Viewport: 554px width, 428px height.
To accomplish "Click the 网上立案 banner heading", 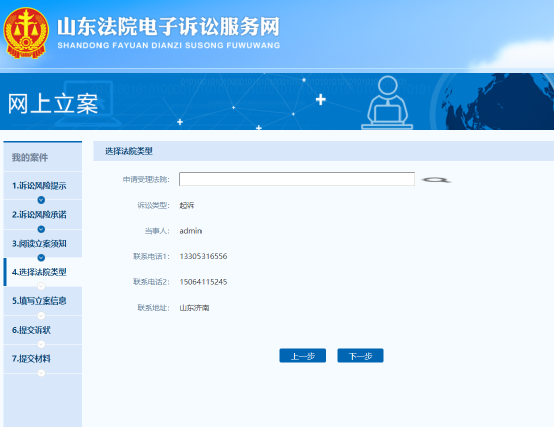I will point(53,104).
